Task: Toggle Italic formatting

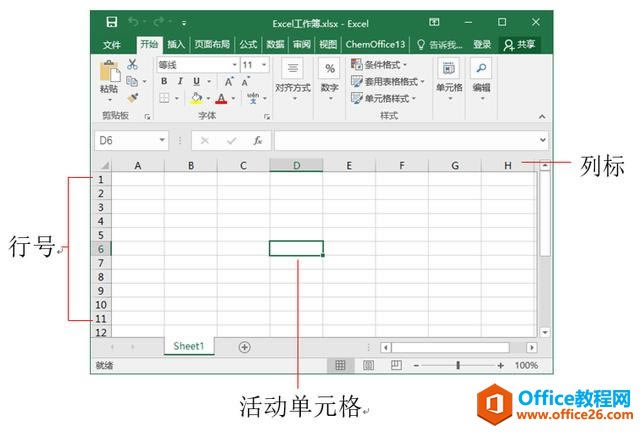Action: [x=180, y=81]
